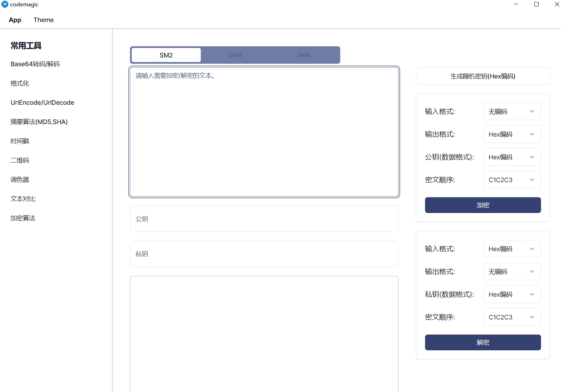This screenshot has width=561, height=392.
Task: Click the 公钥 input field
Action: coord(264,219)
